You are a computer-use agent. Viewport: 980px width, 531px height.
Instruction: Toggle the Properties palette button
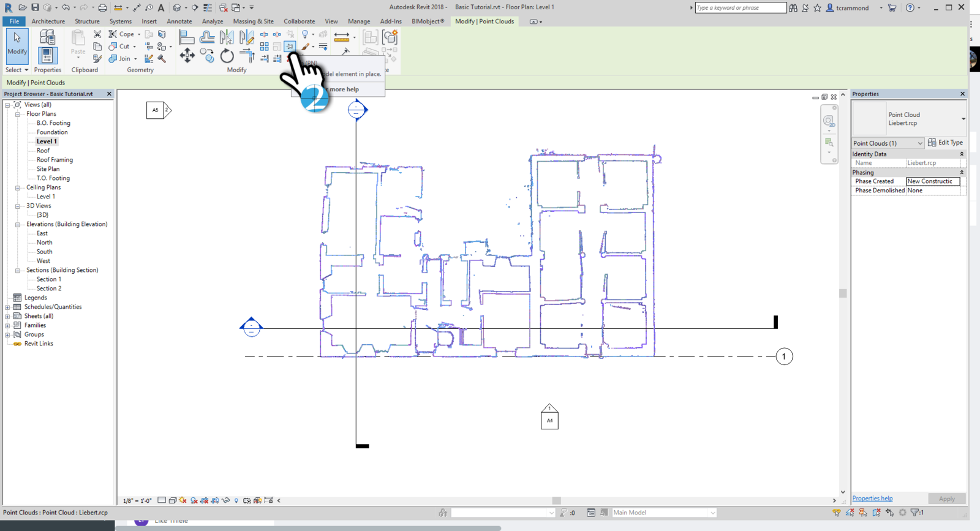[x=47, y=56]
